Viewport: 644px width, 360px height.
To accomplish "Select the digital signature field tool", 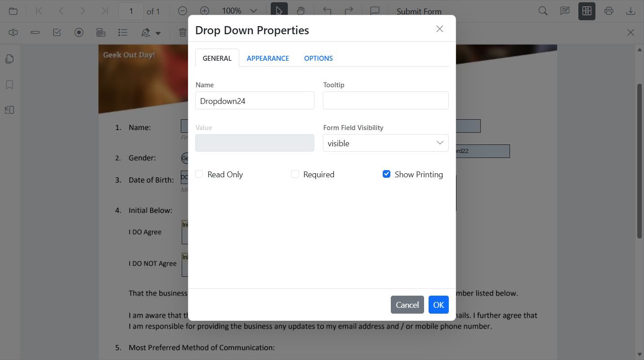I will (x=144, y=32).
